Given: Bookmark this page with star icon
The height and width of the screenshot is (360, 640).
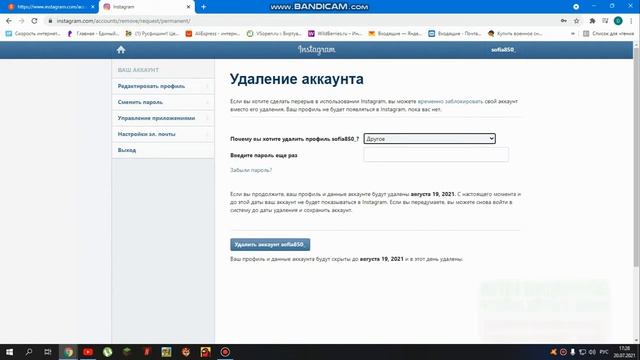Looking at the screenshot, I should coord(576,21).
